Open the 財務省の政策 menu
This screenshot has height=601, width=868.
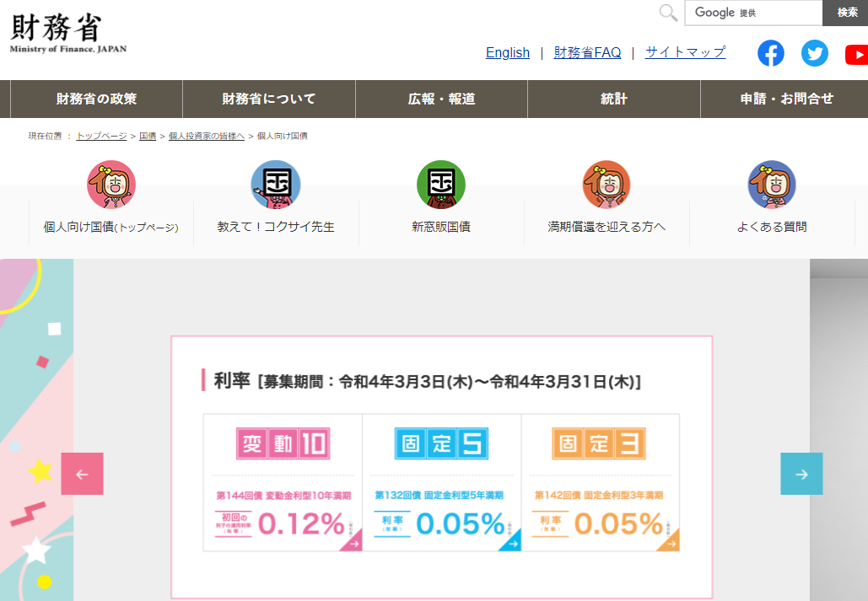[x=96, y=99]
